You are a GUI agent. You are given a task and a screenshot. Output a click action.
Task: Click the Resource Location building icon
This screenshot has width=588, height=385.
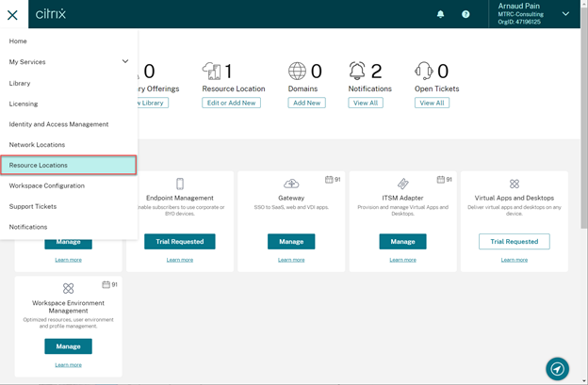click(x=212, y=72)
